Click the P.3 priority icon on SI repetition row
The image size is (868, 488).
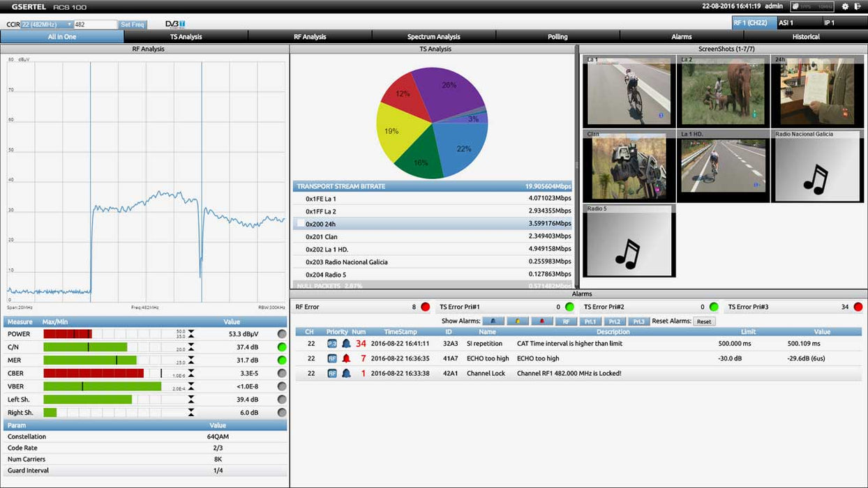[x=332, y=344]
